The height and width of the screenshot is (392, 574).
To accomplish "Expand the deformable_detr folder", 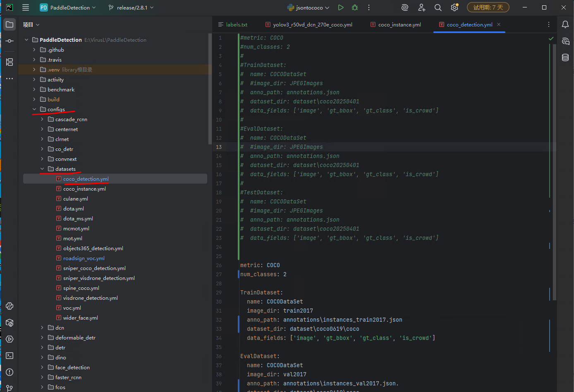I will tap(42, 337).
